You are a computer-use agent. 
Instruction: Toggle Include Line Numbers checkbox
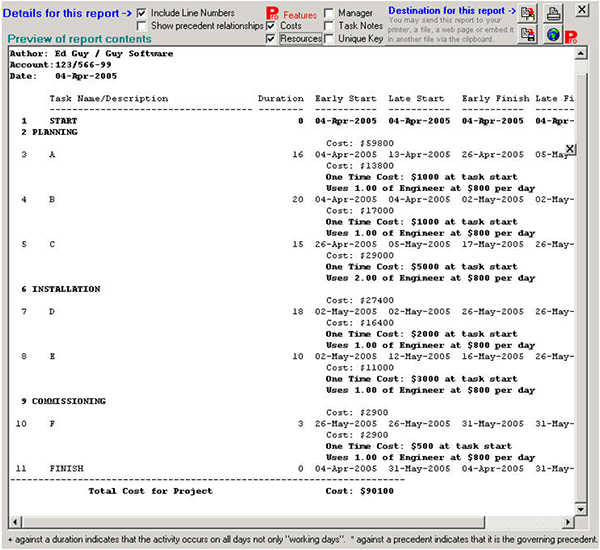[x=141, y=13]
